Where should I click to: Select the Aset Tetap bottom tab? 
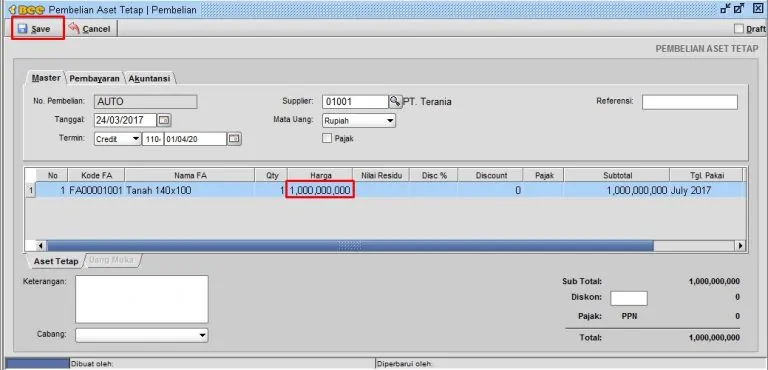tap(56, 261)
